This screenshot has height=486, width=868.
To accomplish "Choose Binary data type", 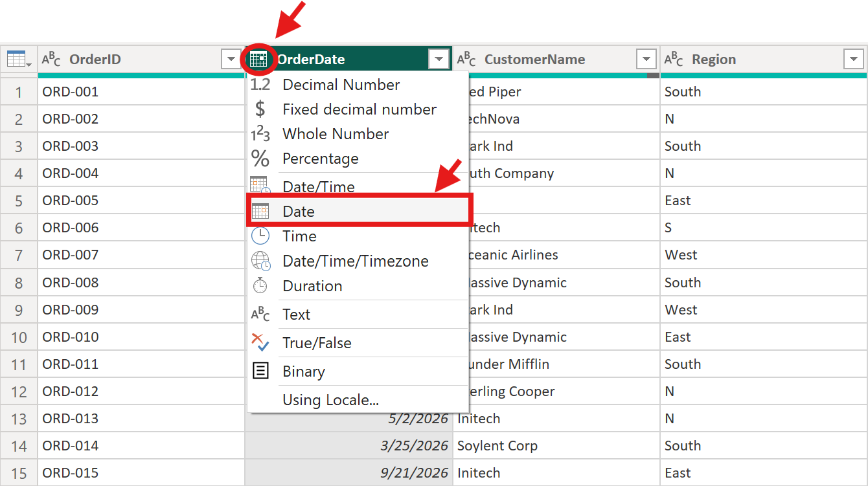I will pos(358,371).
